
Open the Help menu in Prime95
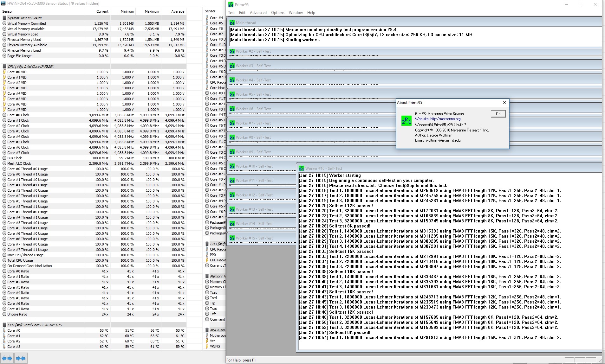point(311,13)
